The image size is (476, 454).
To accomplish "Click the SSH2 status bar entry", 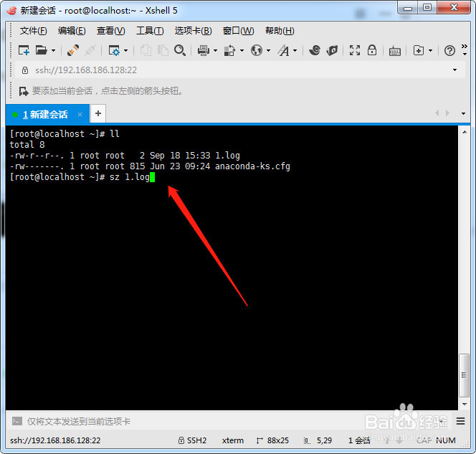I will (192, 440).
